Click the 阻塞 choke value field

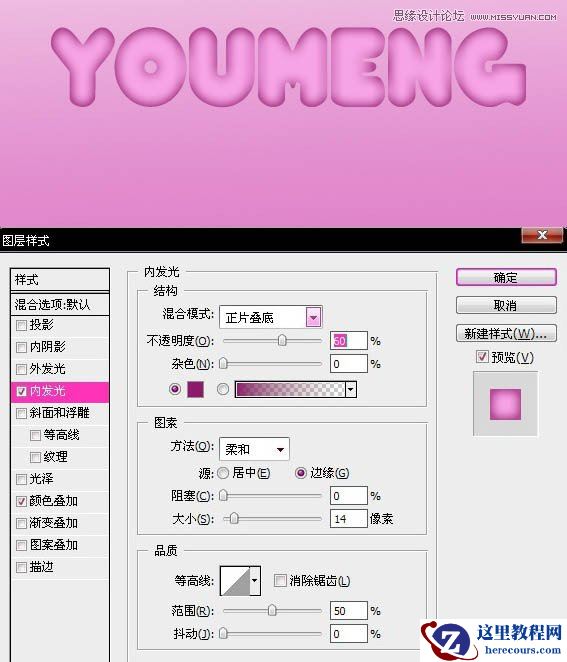pyautogui.click(x=349, y=495)
